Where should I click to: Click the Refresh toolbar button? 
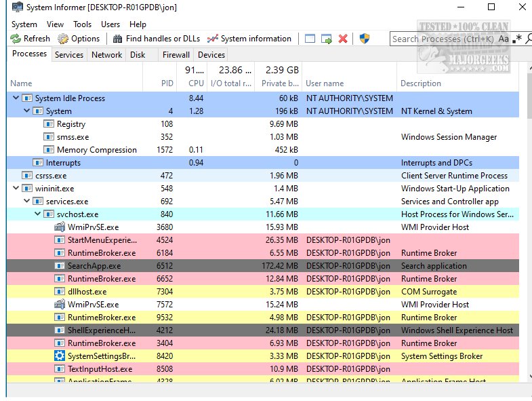click(30, 39)
